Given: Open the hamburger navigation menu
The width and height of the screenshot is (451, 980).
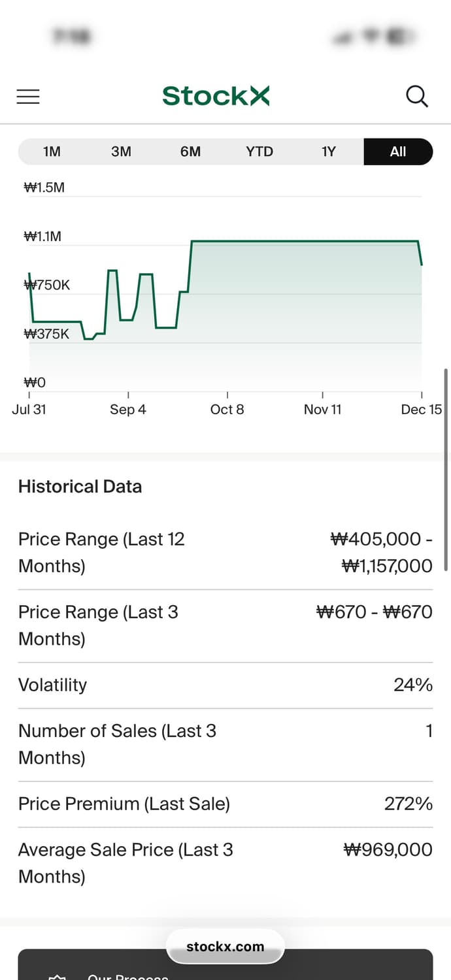Looking at the screenshot, I should (x=28, y=97).
